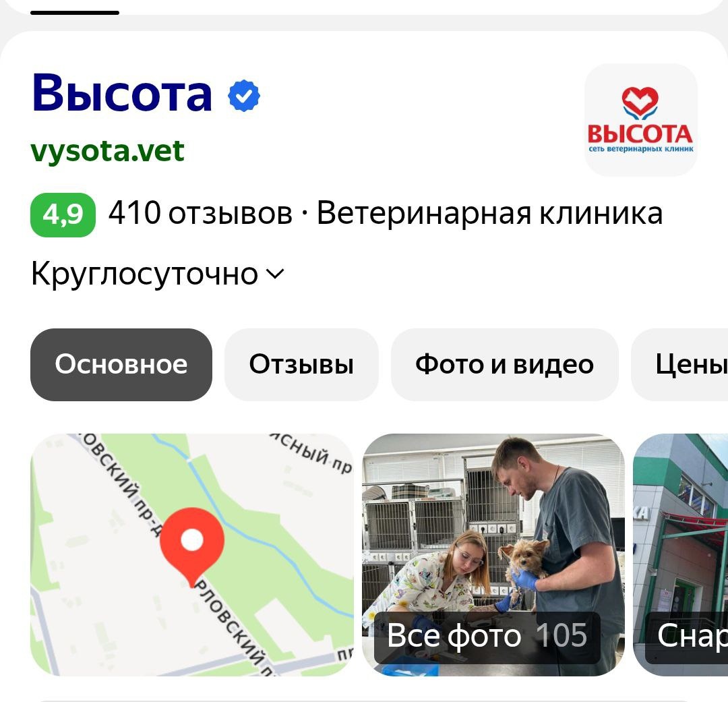Image resolution: width=728 pixels, height=702 pixels.
Task: Switch to the Отзывы tab
Action: [301, 364]
